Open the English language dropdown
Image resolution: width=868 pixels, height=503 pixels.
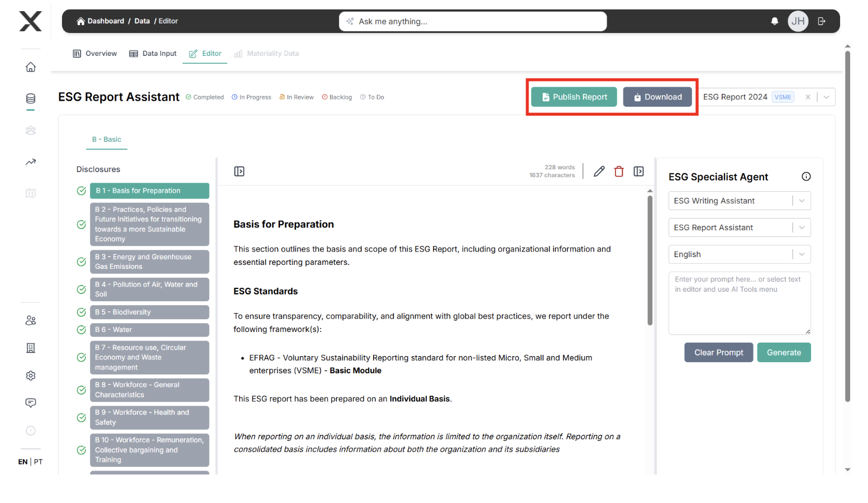coord(740,254)
